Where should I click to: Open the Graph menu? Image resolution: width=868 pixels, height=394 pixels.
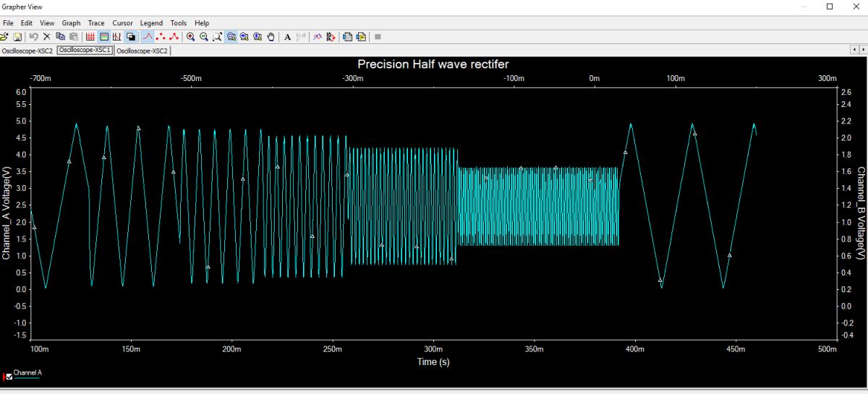(x=71, y=23)
